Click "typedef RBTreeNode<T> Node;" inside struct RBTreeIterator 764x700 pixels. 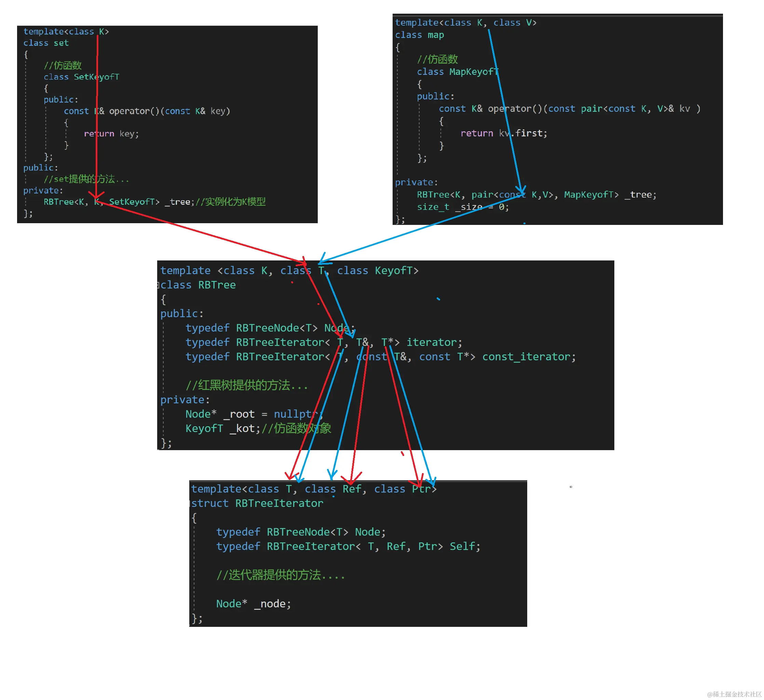pyautogui.click(x=301, y=532)
